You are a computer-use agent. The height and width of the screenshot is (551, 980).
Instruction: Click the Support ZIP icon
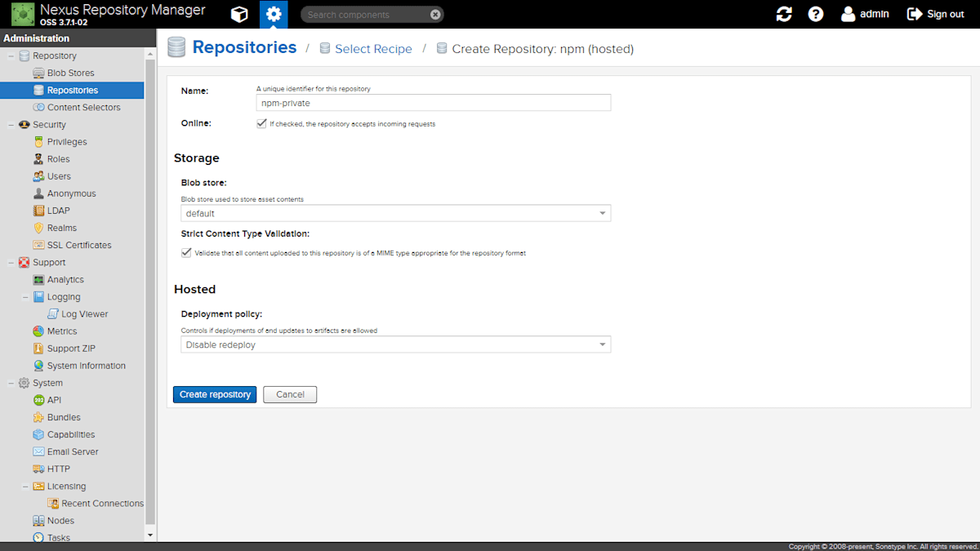[38, 349]
